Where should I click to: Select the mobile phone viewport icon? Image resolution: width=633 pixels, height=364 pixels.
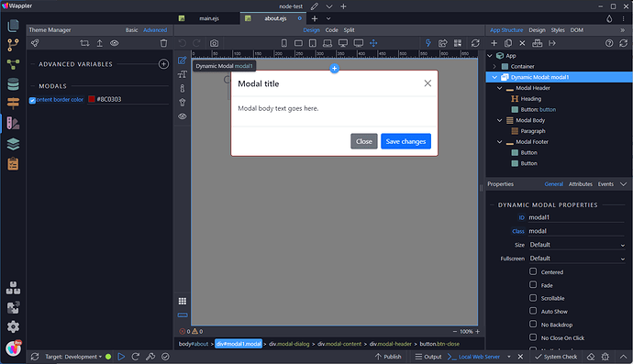[x=284, y=43]
